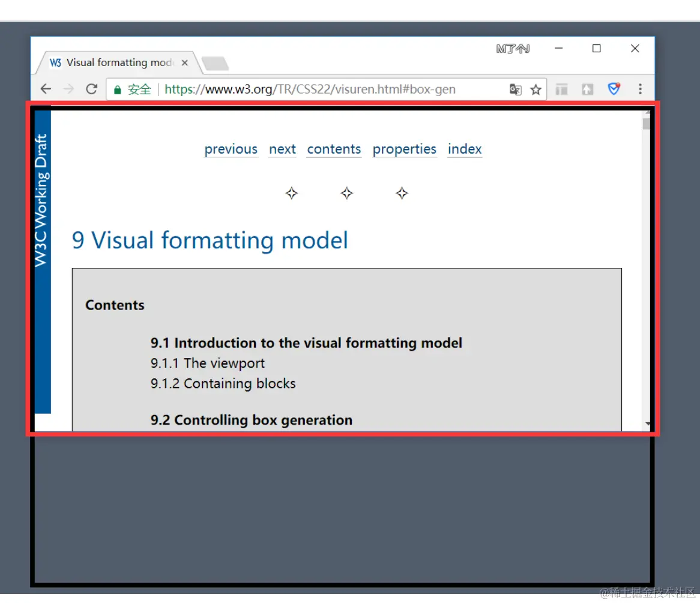
Task: Open the Chrome three-dot menu
Action: pos(640,89)
